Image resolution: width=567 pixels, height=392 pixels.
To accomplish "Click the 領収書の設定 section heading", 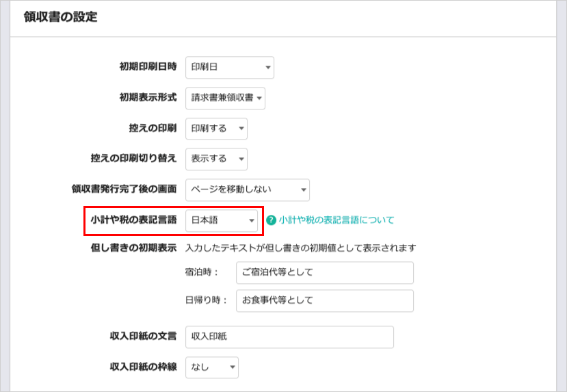I will tap(60, 17).
